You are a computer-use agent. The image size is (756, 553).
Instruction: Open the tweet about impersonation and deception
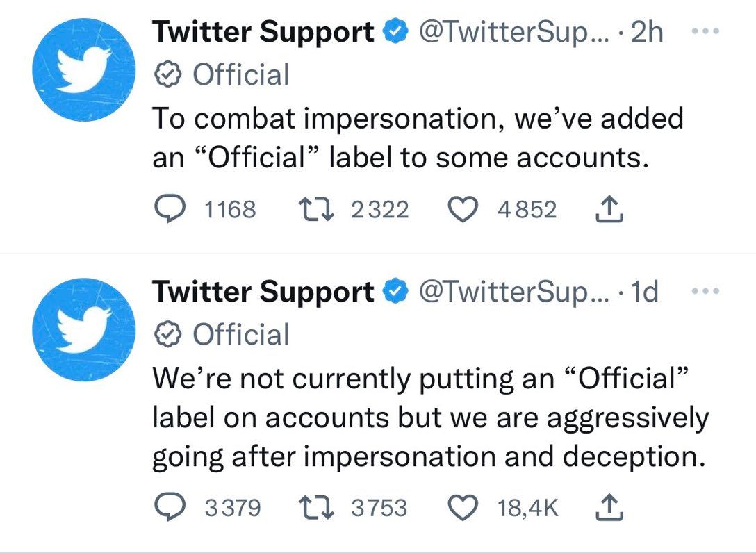tap(429, 418)
